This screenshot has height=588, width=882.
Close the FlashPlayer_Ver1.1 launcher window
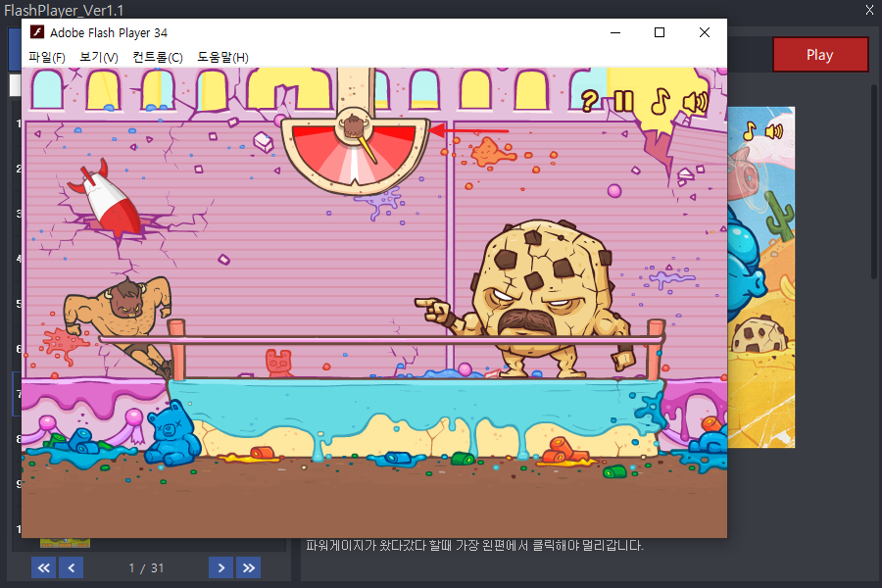869,10
